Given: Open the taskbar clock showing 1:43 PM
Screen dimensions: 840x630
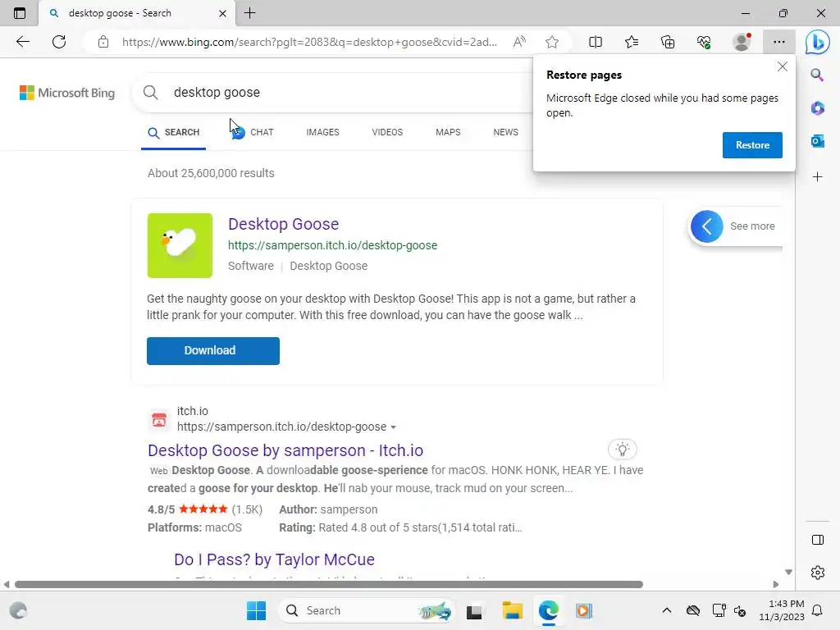Looking at the screenshot, I should [x=782, y=610].
